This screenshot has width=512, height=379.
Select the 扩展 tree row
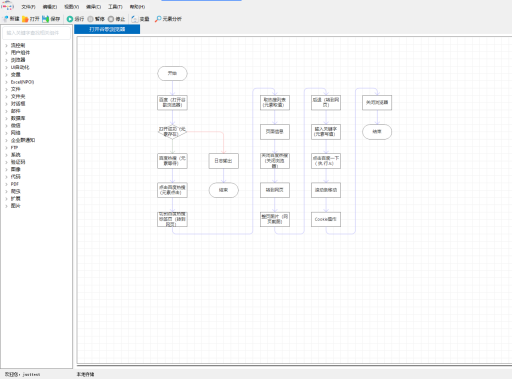click(x=15, y=198)
